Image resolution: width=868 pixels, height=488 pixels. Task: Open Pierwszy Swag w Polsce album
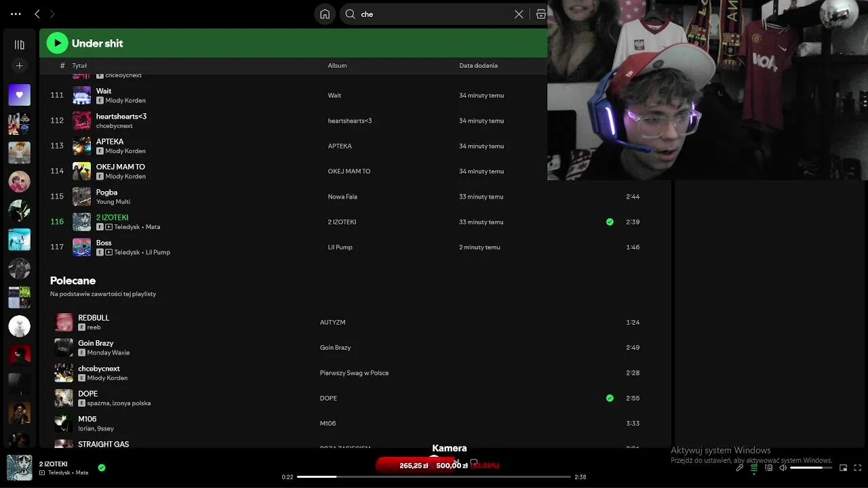click(x=354, y=373)
